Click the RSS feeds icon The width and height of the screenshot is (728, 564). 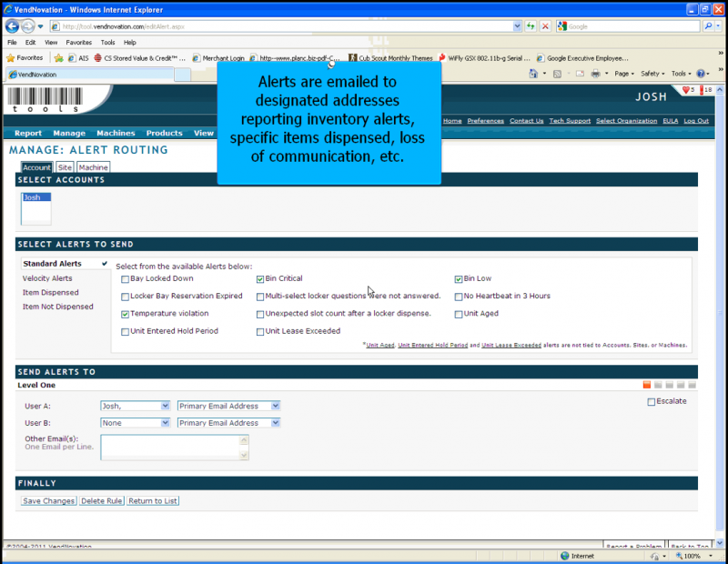click(x=558, y=74)
